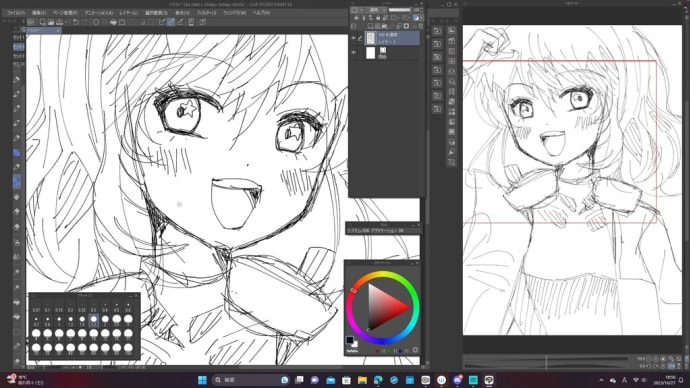Open the ヘルプ(H) menu
The height and width of the screenshot is (388, 690).
pos(261,13)
